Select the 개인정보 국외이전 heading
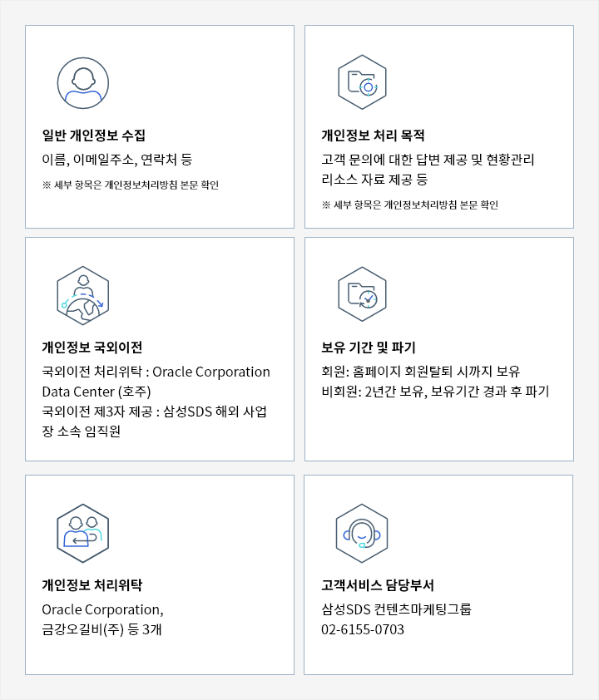The width and height of the screenshot is (599, 700). click(92, 347)
